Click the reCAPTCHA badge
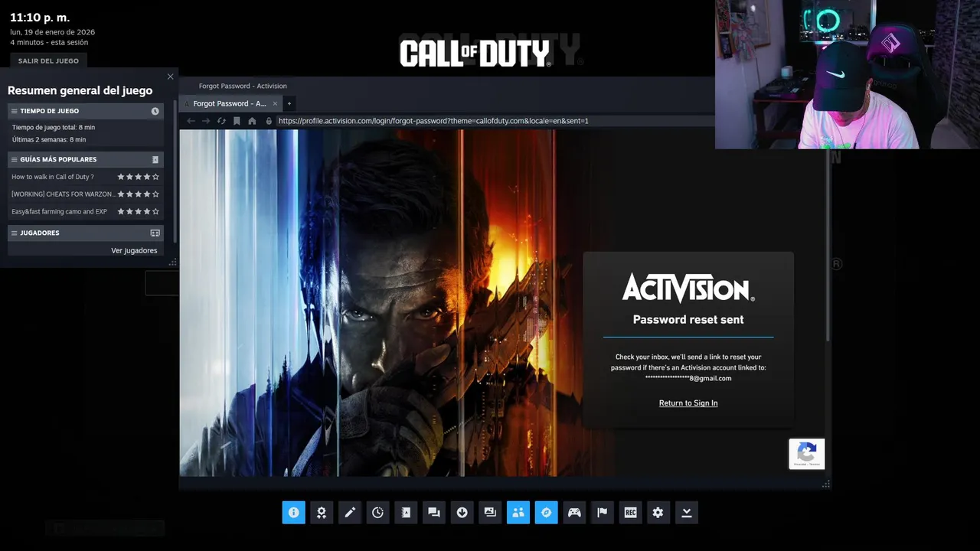The image size is (980, 551). (807, 454)
